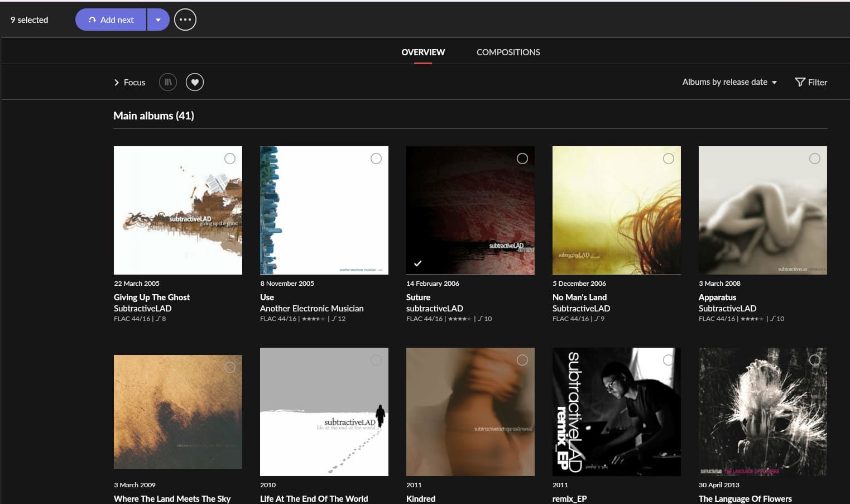Open Albums by release date sort menu
850x504 pixels.
click(x=729, y=82)
